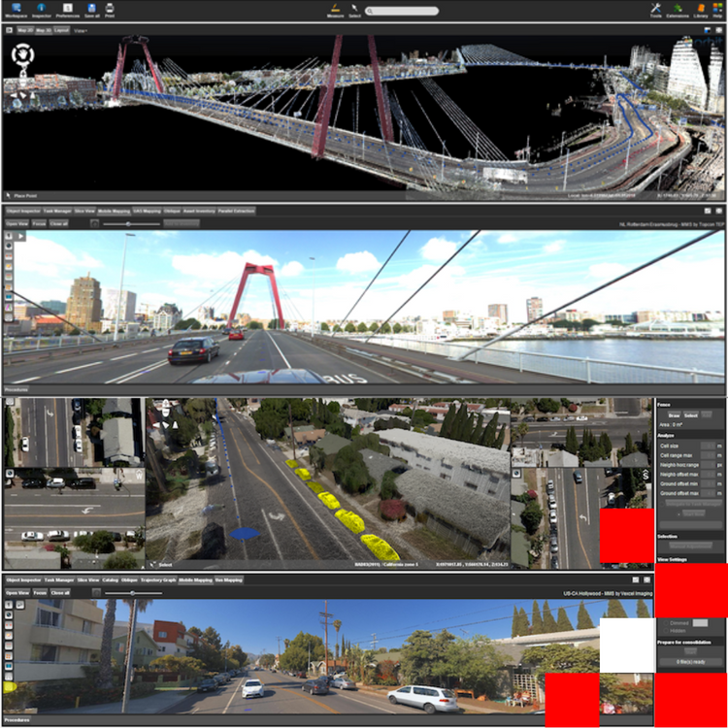728x728 pixels.
Task: Click the Inspector icon
Action: click(42, 9)
